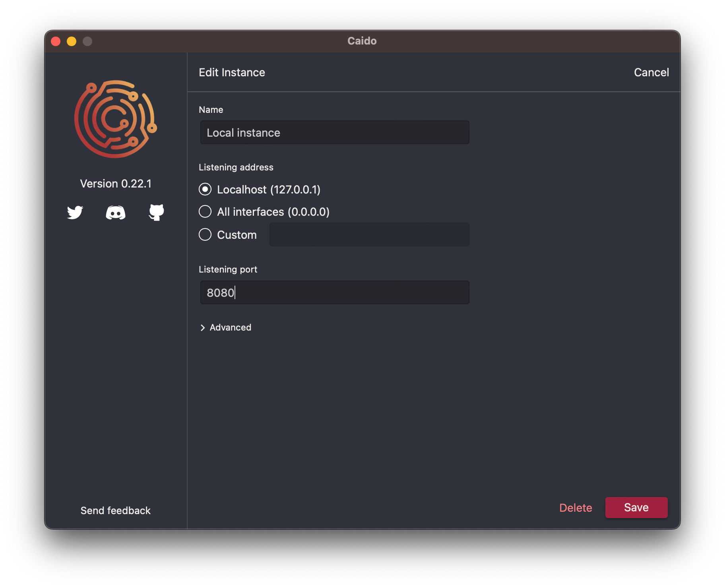This screenshot has width=725, height=588.
Task: Focus the Custom address input field
Action: pos(369,235)
